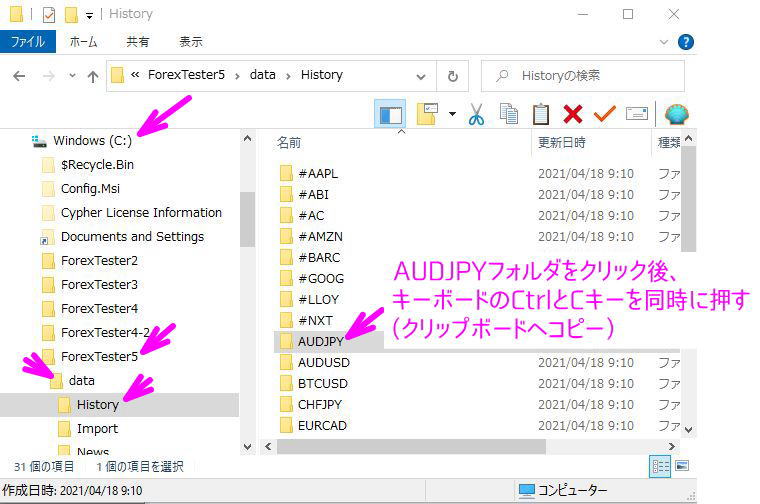Open the address bar history dropdown
This screenshot has width=760, height=504.
click(421, 77)
